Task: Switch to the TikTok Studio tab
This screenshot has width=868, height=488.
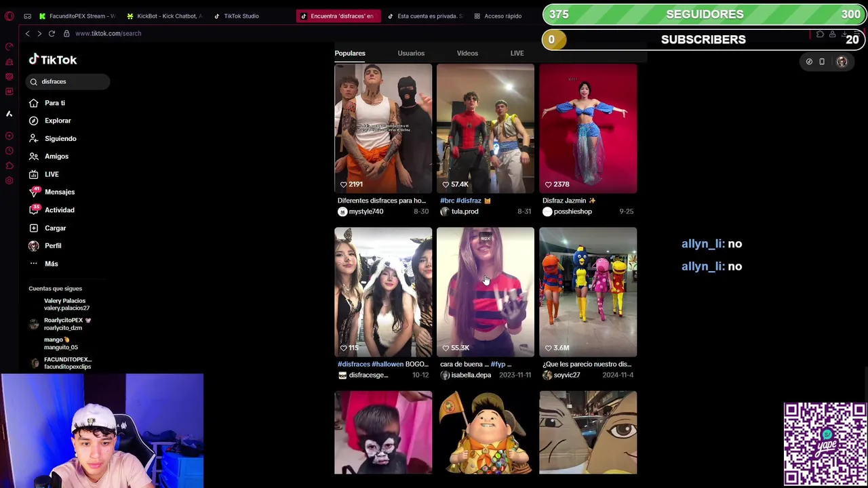Action: [x=237, y=16]
